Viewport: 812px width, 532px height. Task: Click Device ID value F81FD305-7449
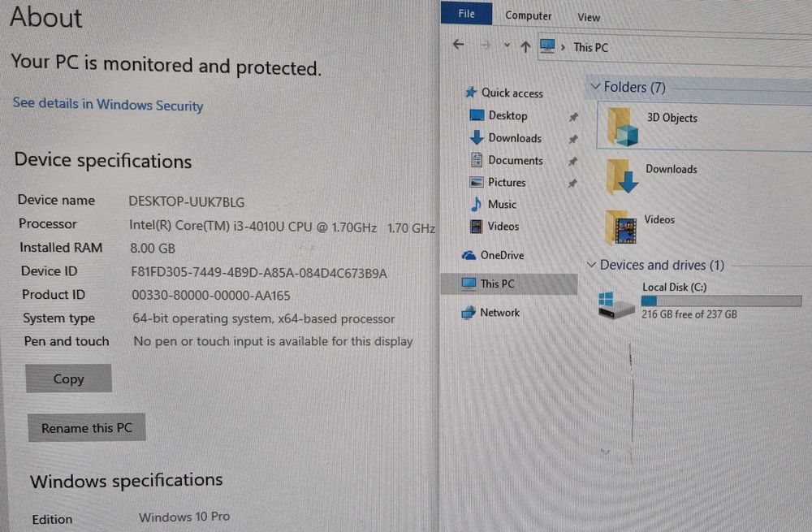pos(258,272)
